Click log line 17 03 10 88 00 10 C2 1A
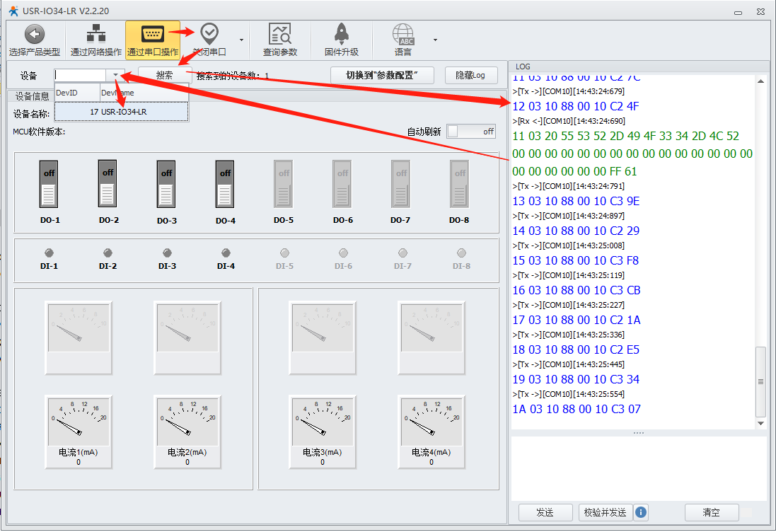The width and height of the screenshot is (776, 532). tap(576, 320)
